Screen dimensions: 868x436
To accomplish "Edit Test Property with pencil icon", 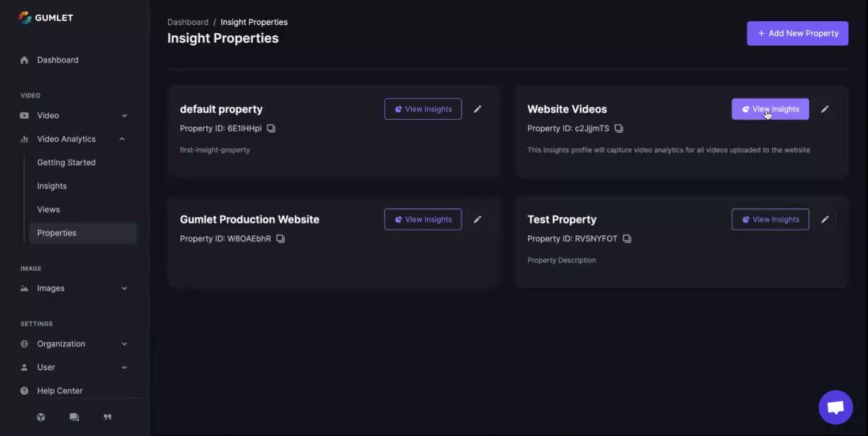I will pos(825,219).
